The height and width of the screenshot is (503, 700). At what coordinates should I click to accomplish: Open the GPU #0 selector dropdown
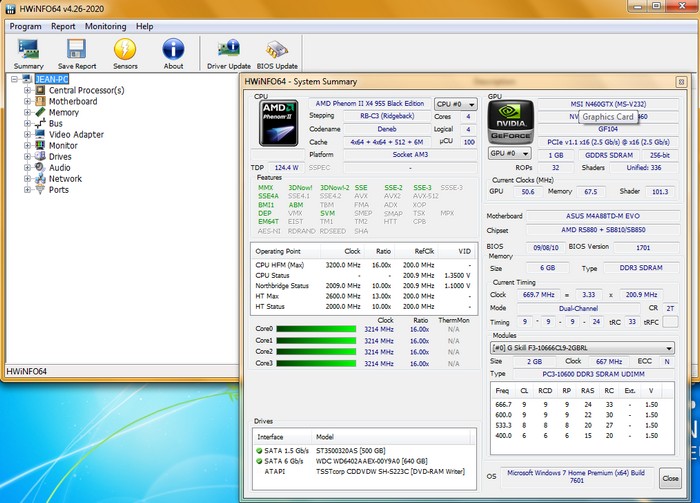(510, 154)
